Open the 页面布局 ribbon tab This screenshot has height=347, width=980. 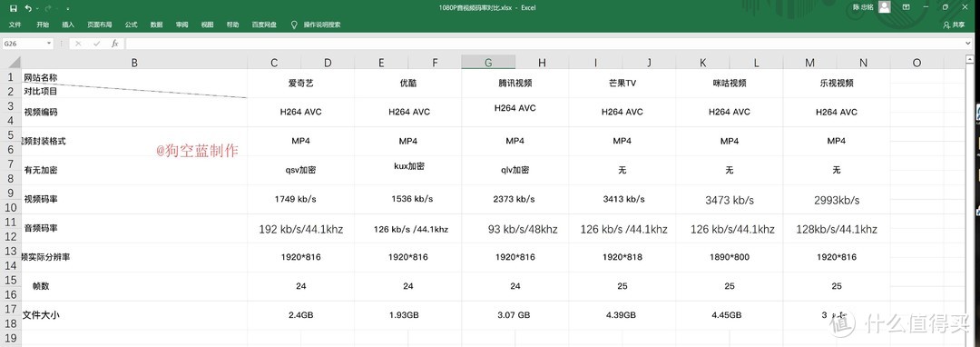pos(100,25)
